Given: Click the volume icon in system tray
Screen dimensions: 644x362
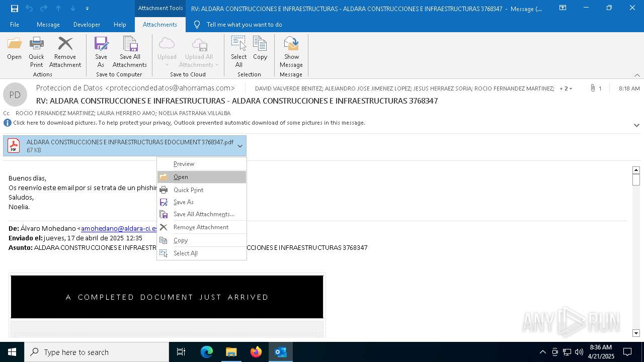Looking at the screenshot, I should [579, 352].
